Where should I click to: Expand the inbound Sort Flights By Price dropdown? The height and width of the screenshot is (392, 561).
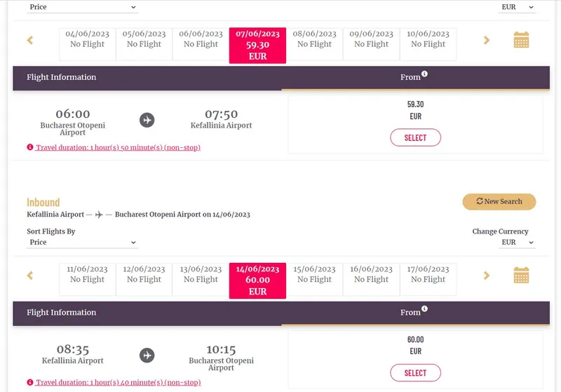pos(82,242)
